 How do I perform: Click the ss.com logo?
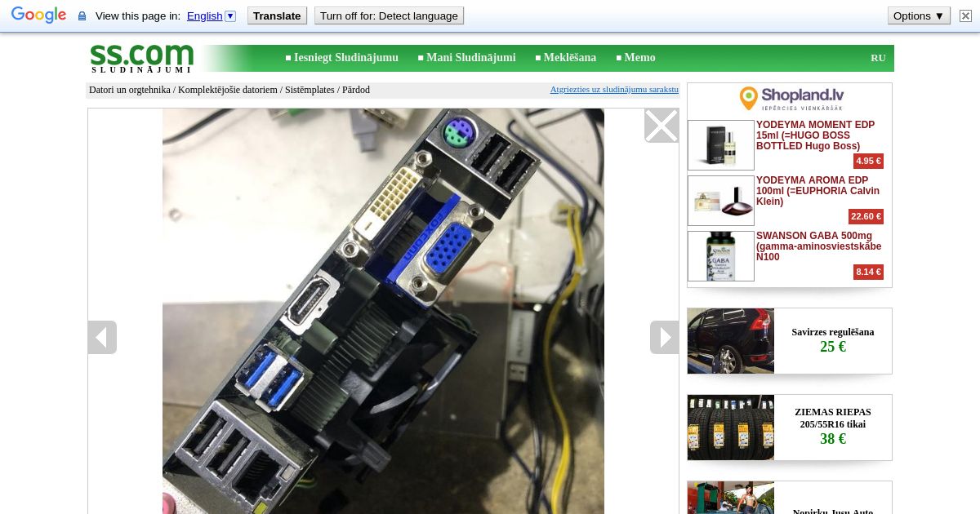click(x=141, y=58)
